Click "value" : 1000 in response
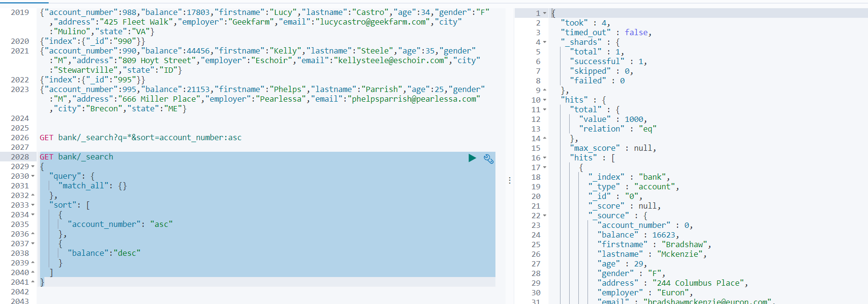The height and width of the screenshot is (304, 868). [613, 119]
